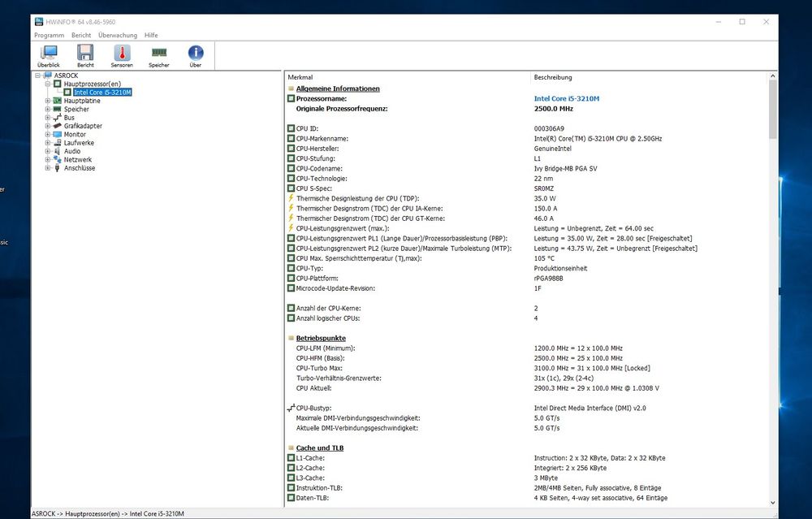Click the 'CPU-Turbo Max:' row

319,368
